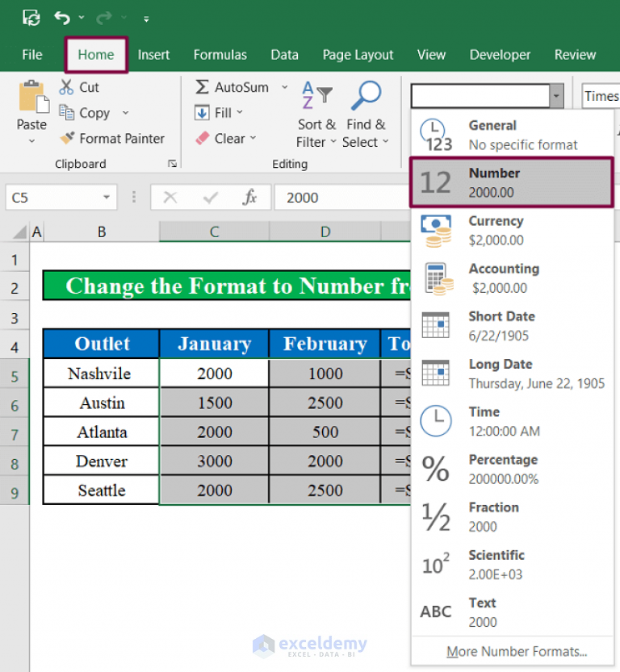Viewport: 620px width, 672px height.
Task: Open the Developer tab
Action: [x=500, y=55]
